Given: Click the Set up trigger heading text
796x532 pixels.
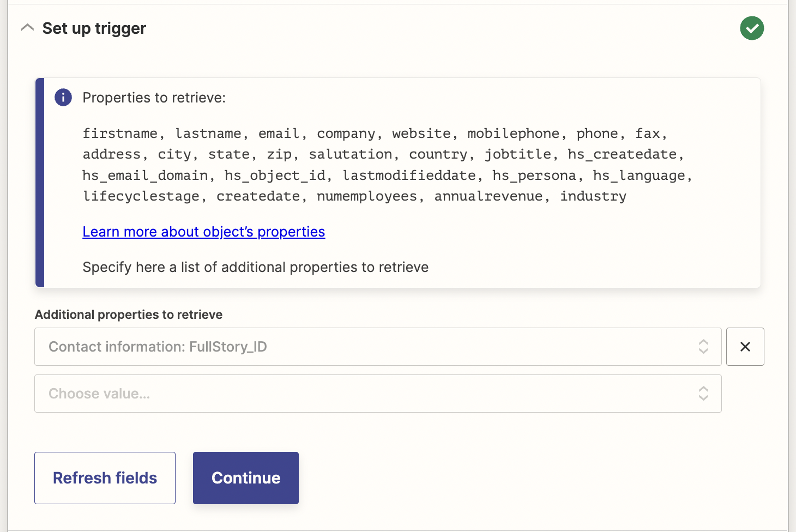Looking at the screenshot, I should pyautogui.click(x=94, y=28).
